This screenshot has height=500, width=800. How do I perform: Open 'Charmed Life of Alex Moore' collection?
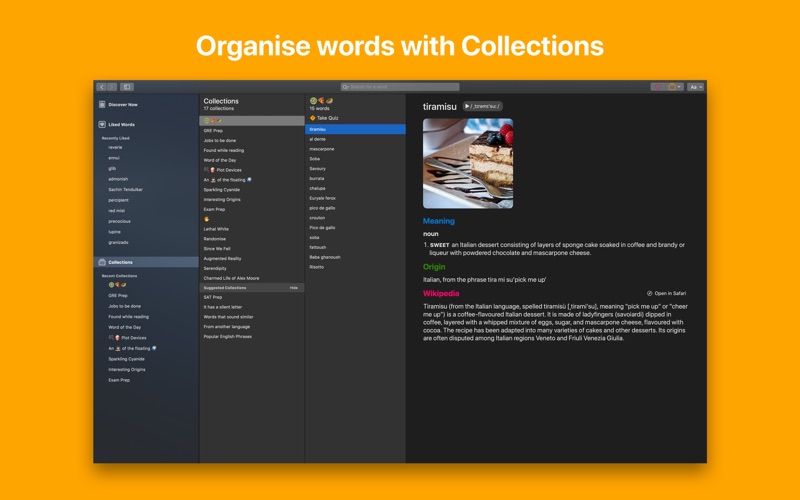pyautogui.click(x=232, y=278)
